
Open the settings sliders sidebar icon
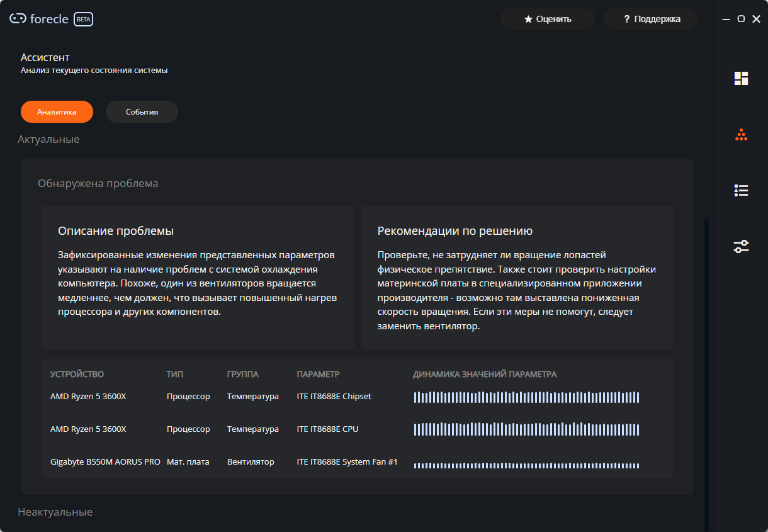tap(741, 246)
